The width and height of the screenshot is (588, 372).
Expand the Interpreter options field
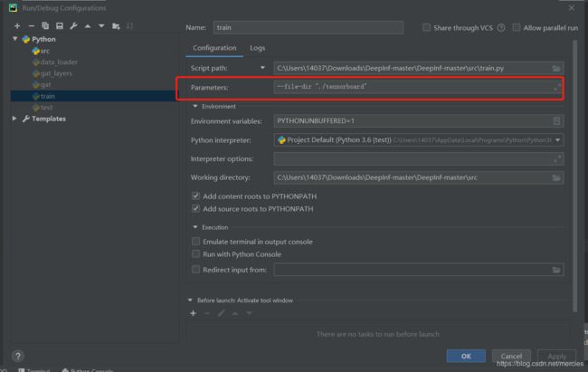coord(557,159)
